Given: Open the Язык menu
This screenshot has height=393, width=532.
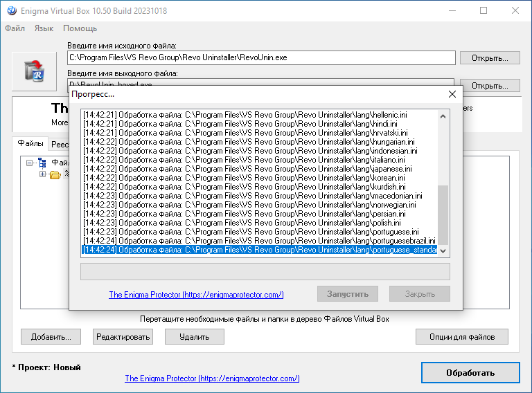Looking at the screenshot, I should pos(44,28).
